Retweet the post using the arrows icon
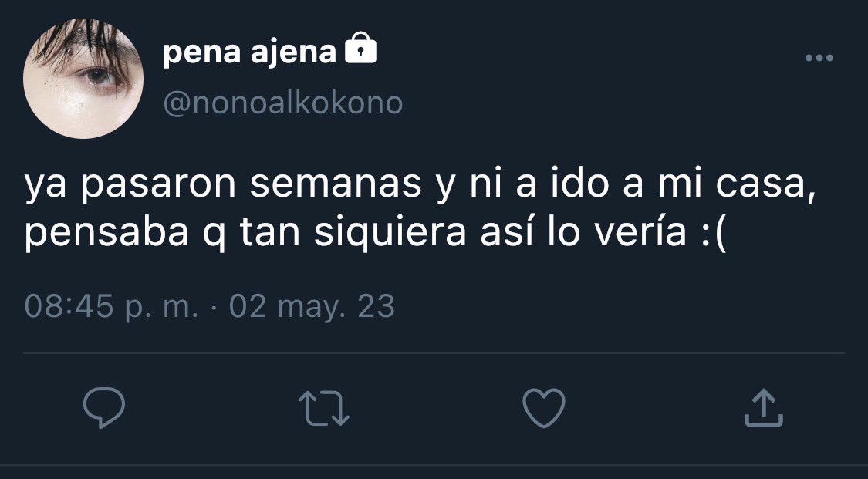This screenshot has height=479, width=868. click(x=324, y=409)
